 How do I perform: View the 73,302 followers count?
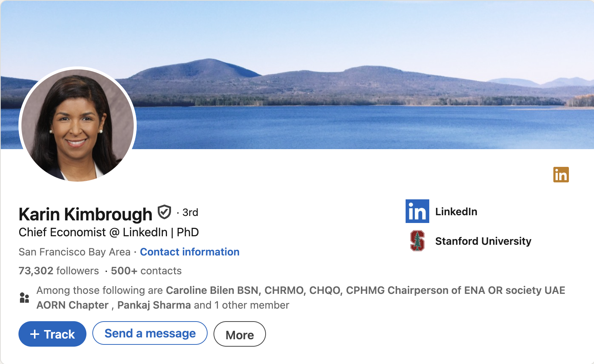pyautogui.click(x=59, y=271)
